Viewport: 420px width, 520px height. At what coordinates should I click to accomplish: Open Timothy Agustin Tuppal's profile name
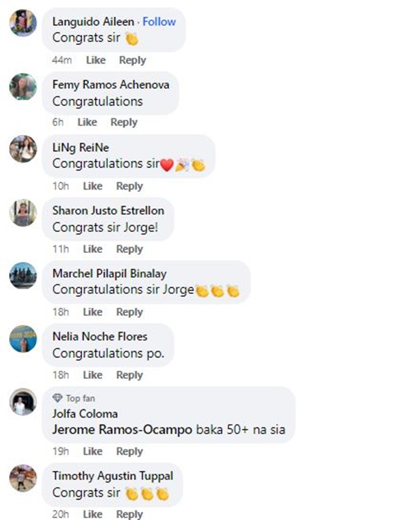(113, 476)
